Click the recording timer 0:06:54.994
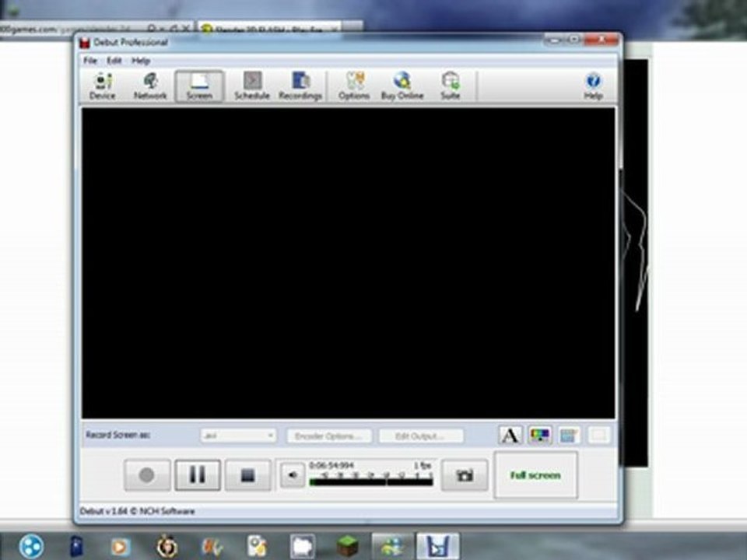Screen dimensions: 747x560 pyautogui.click(x=331, y=465)
